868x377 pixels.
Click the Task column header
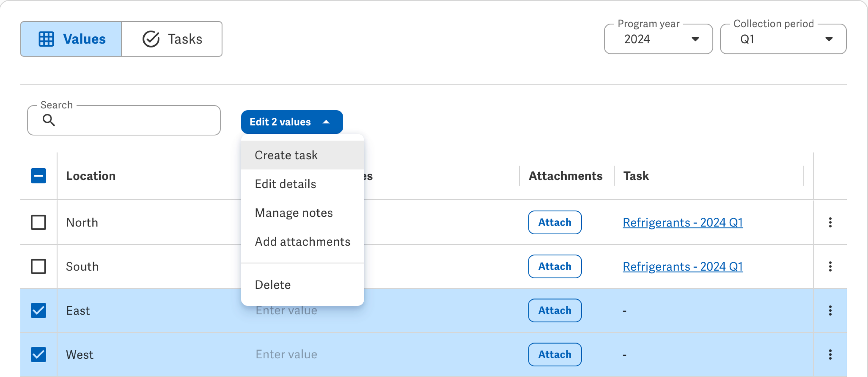(x=636, y=176)
